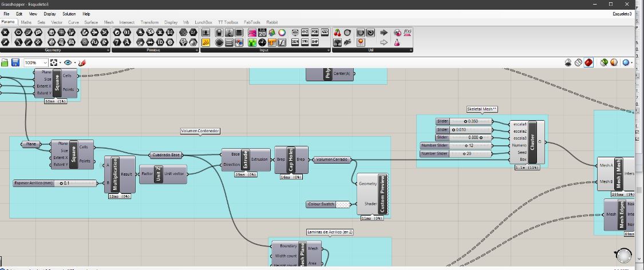Click the Volumen Contenedor group label

200,131
